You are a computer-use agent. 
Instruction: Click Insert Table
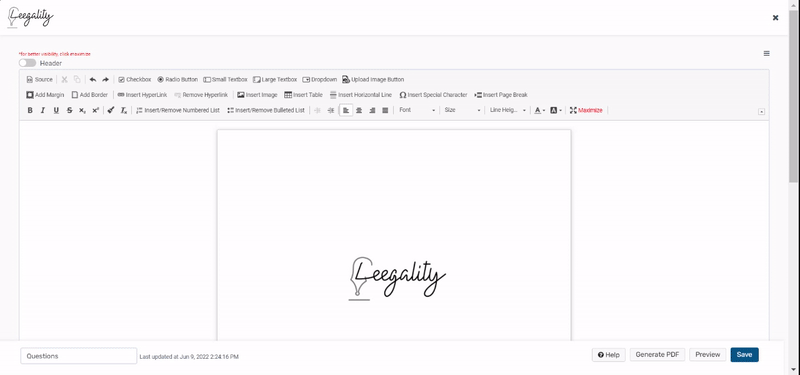304,95
